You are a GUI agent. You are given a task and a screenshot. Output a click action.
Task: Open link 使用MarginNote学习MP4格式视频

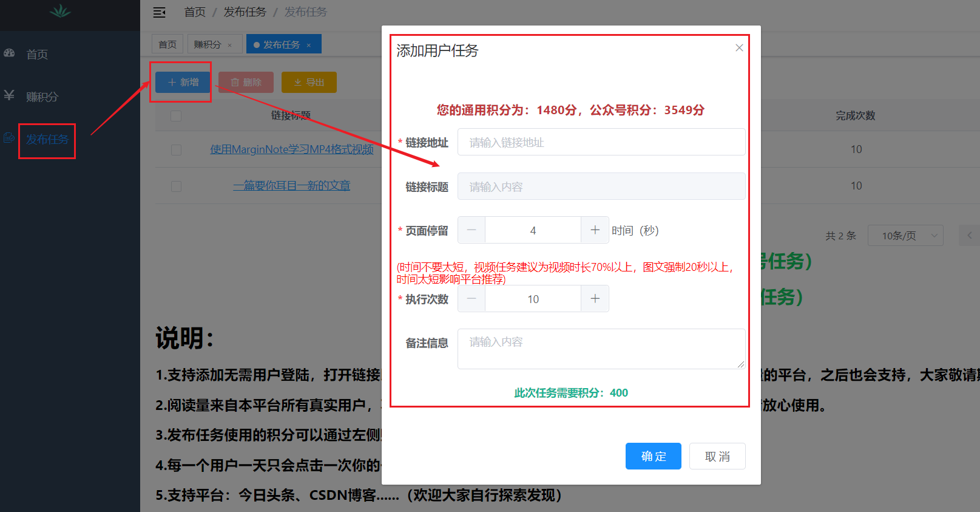click(x=292, y=149)
